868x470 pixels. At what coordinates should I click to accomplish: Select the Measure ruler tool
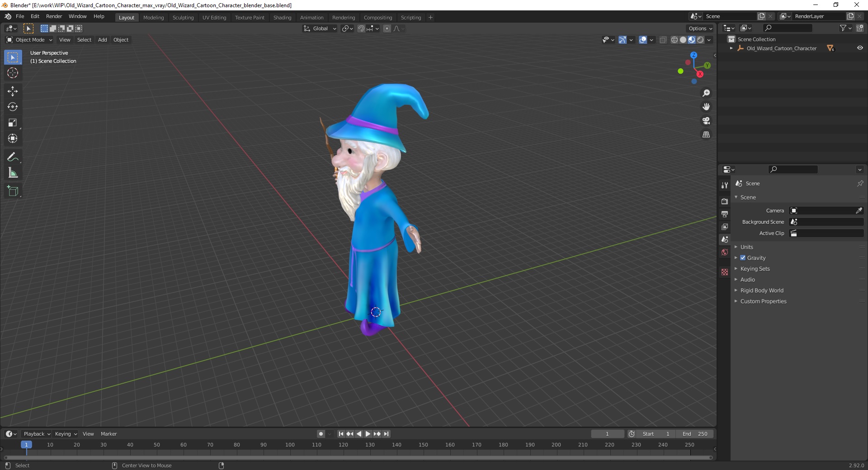[13, 173]
